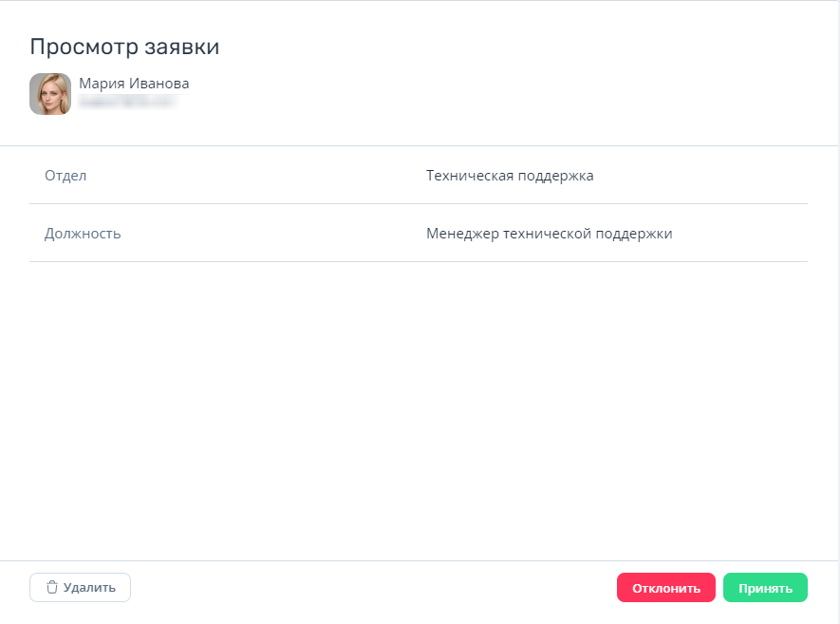The width and height of the screenshot is (840, 624).
Task: Click the separator line under the applicant header
Action: click(x=418, y=145)
